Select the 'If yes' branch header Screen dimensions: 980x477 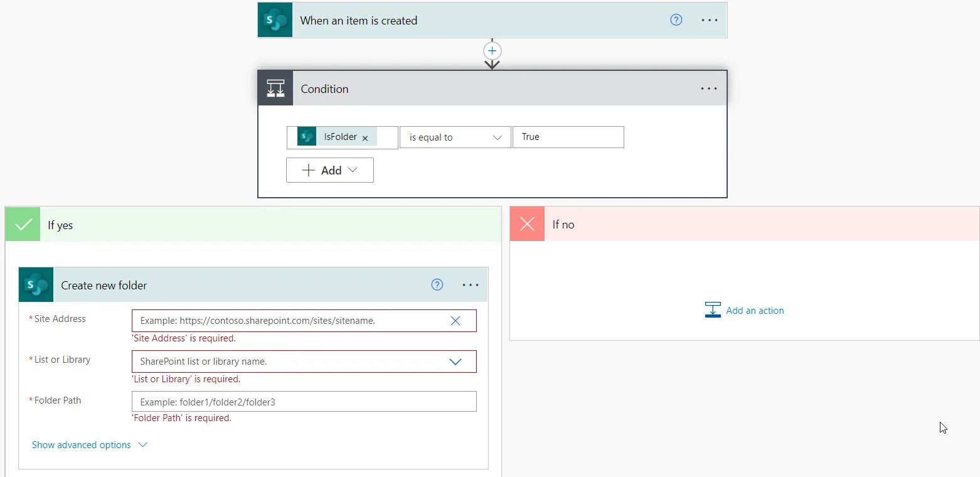coord(253,225)
